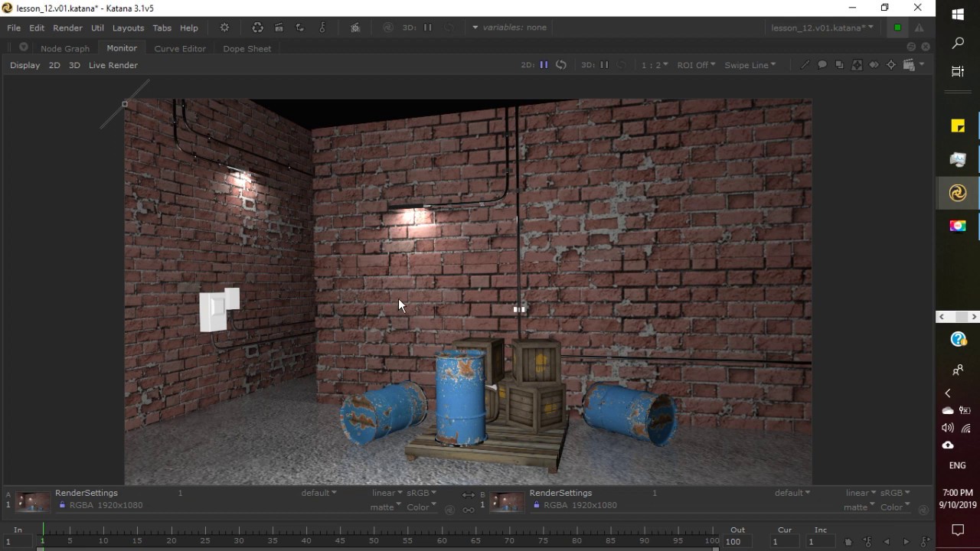Open the lesson_12.v01.katana project dropdown
Image resolution: width=980 pixels, height=551 pixels.
[x=822, y=28]
